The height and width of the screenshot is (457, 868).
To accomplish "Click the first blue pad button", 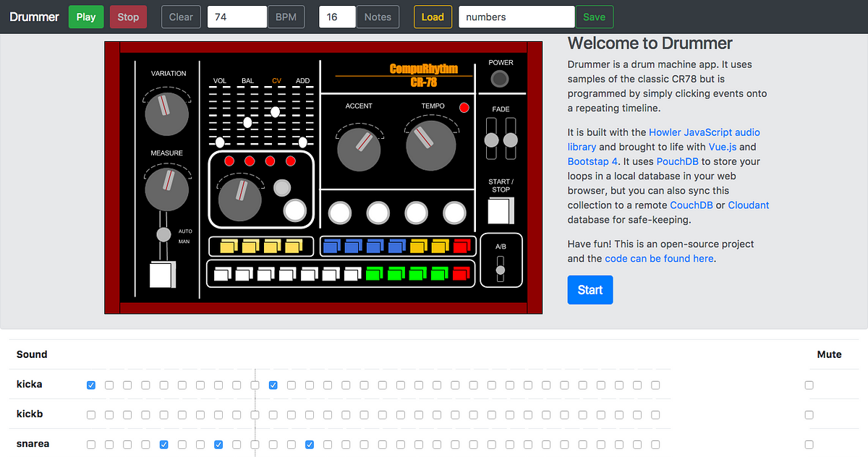I will [x=331, y=247].
